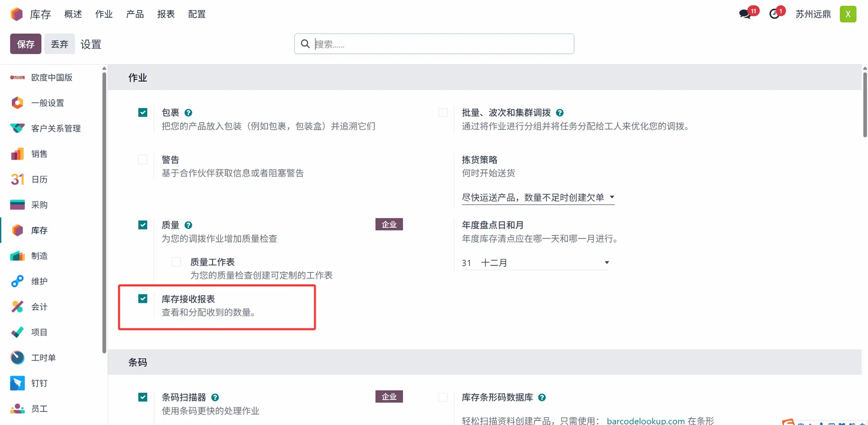Click the 丢弃 button

pos(59,44)
